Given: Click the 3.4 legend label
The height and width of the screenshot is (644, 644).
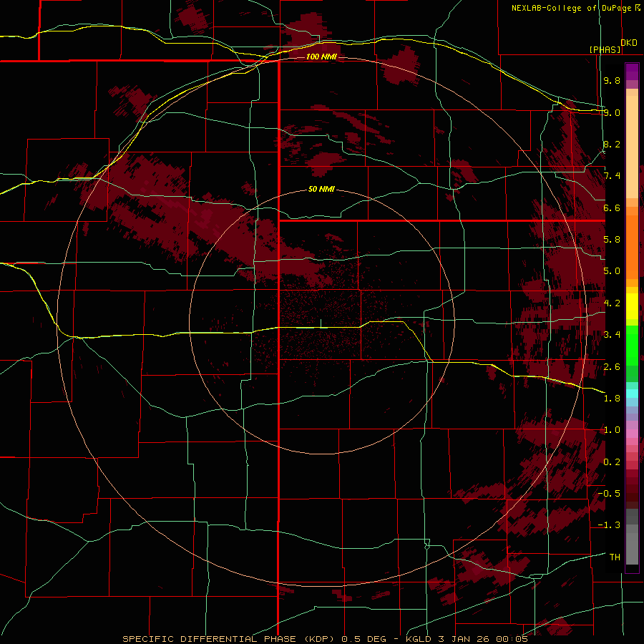Looking at the screenshot, I should [x=612, y=335].
